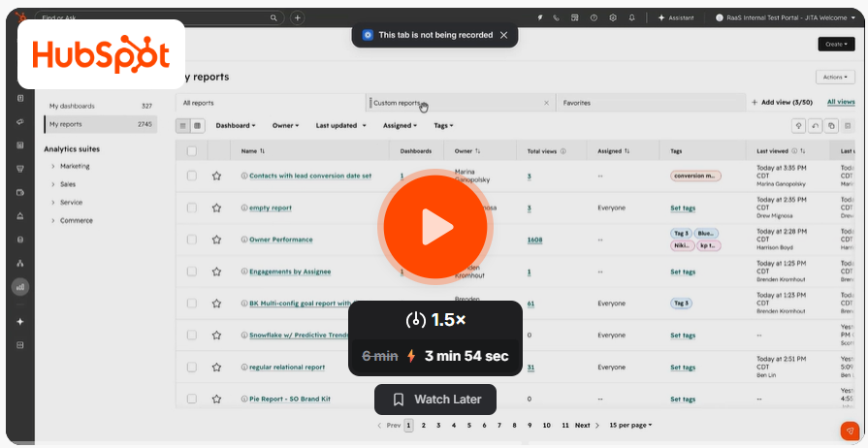868x448 pixels.
Task: Open the Create dropdown button
Action: point(836,44)
